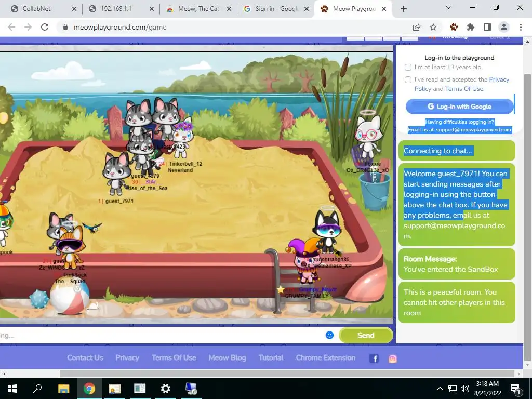The width and height of the screenshot is (532, 399).
Task: Toggle the browser side panel icon
Action: click(x=487, y=27)
